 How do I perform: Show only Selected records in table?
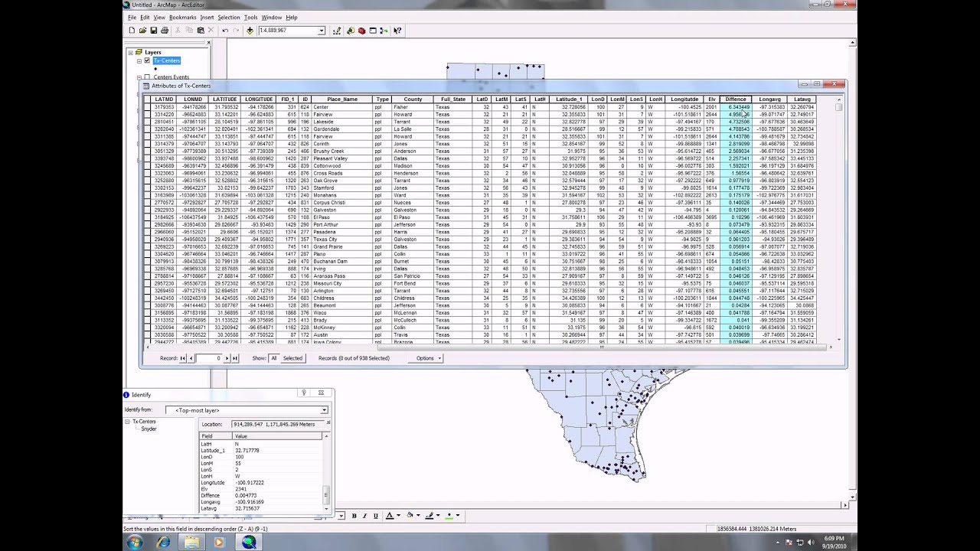point(292,358)
